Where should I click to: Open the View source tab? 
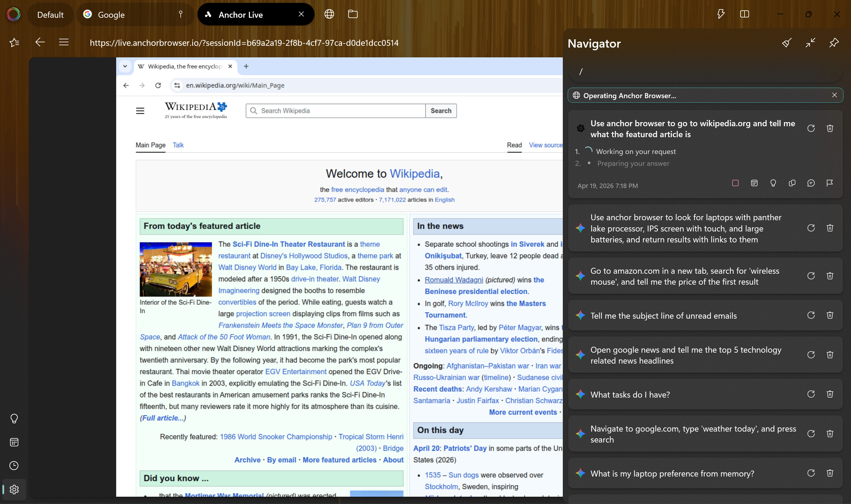coord(546,145)
